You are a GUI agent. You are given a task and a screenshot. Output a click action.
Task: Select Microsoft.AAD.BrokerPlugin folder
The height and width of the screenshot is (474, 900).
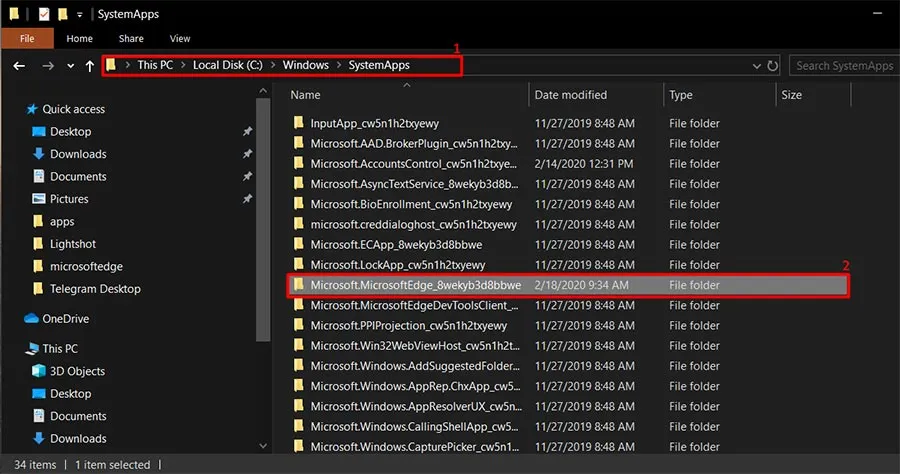point(414,143)
